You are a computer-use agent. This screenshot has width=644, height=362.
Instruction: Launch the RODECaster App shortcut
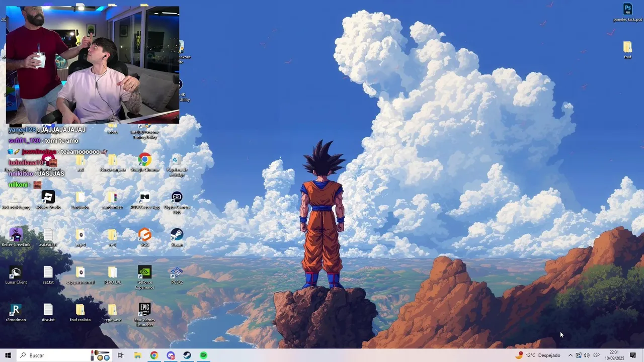145,200
